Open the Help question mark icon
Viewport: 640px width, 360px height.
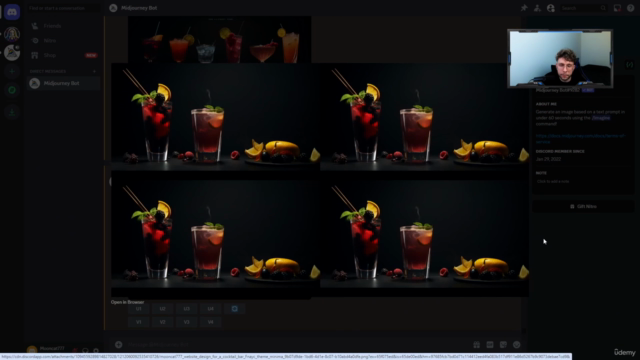tap(631, 8)
